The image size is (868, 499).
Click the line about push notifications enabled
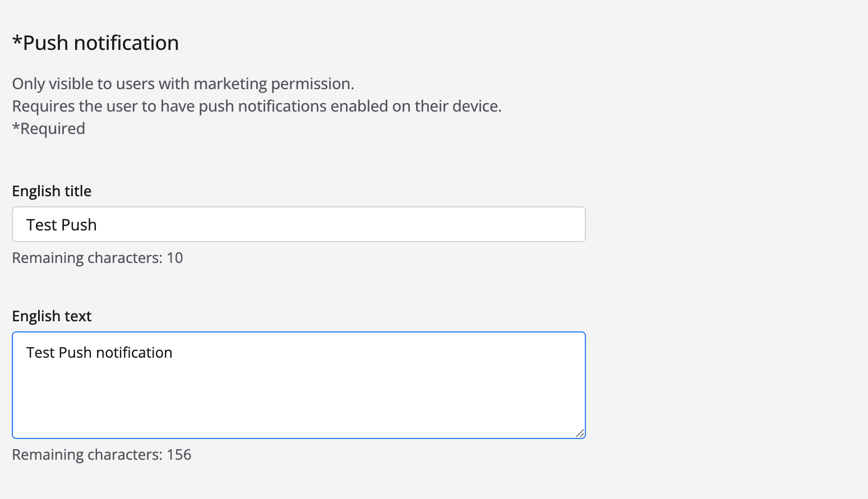pos(256,106)
